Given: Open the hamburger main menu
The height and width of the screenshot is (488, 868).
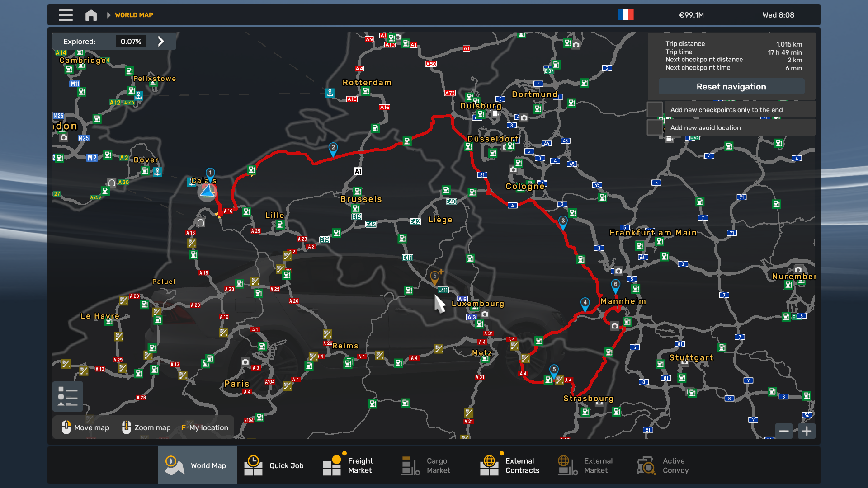Looking at the screenshot, I should [66, 15].
